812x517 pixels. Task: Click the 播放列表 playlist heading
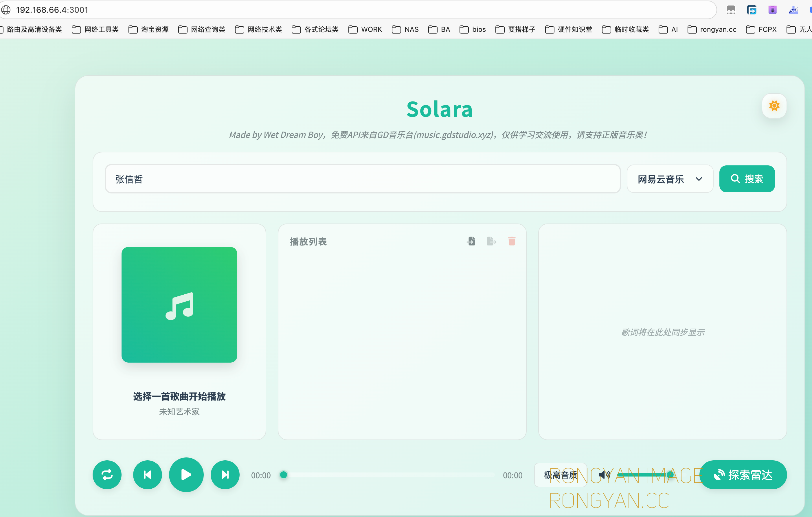point(308,242)
